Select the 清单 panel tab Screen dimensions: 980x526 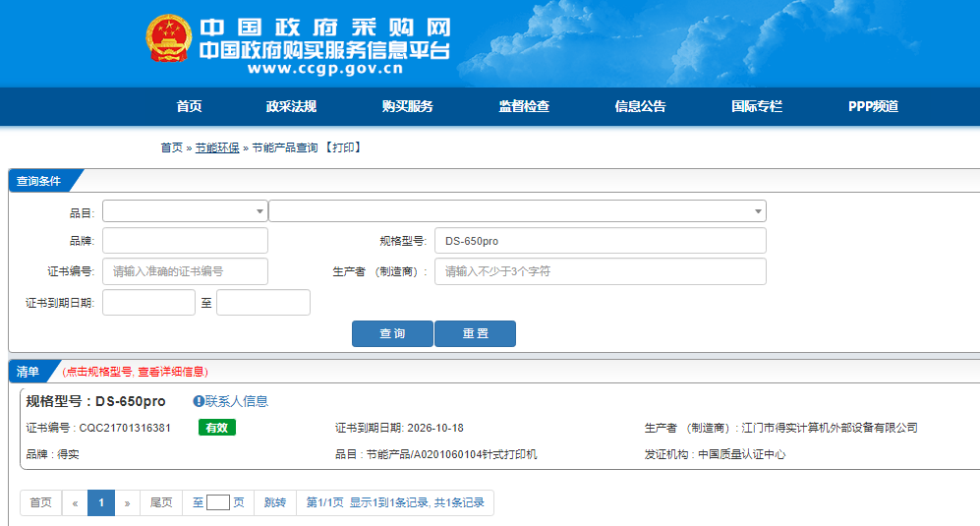pos(29,372)
